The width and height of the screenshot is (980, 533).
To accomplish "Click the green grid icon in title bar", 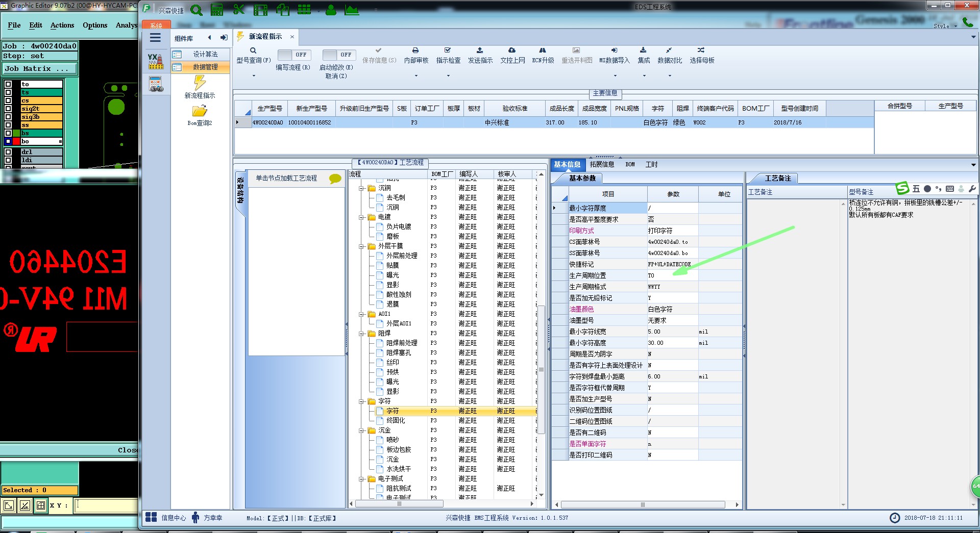I will [x=304, y=10].
